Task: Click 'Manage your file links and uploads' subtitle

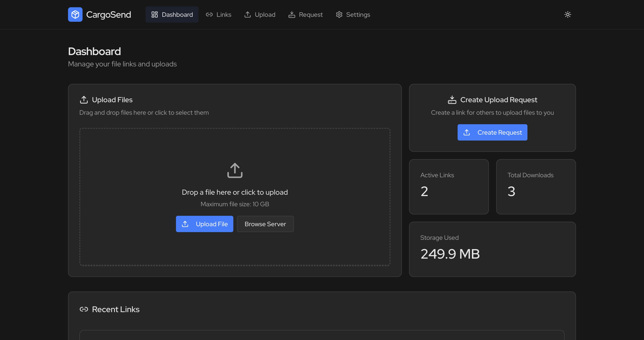Action: tap(122, 64)
